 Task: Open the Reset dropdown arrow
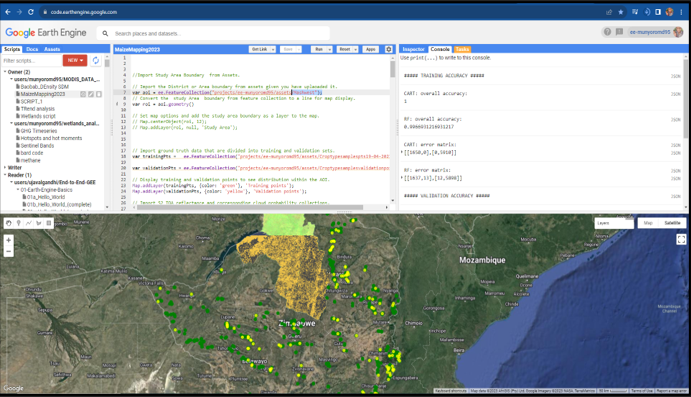[x=355, y=49]
